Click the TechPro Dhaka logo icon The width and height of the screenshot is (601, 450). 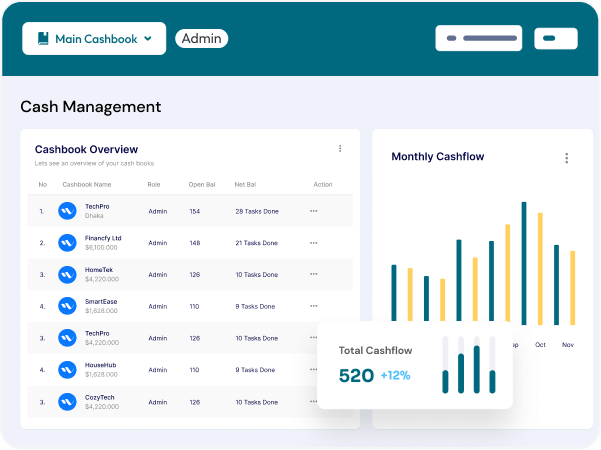click(68, 211)
